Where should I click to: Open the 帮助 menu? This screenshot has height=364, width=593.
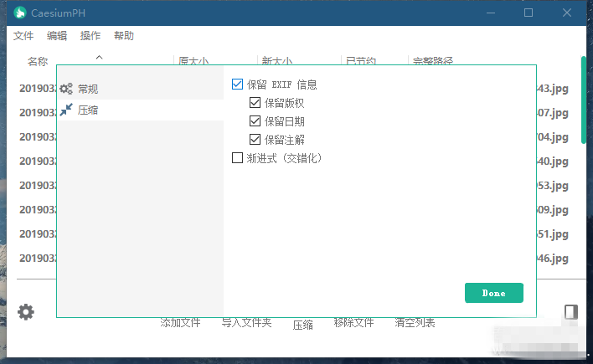click(124, 36)
